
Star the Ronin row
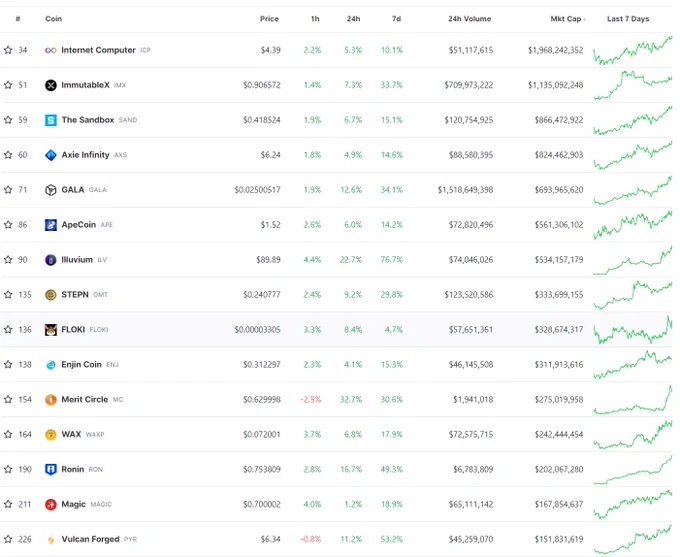8,469
